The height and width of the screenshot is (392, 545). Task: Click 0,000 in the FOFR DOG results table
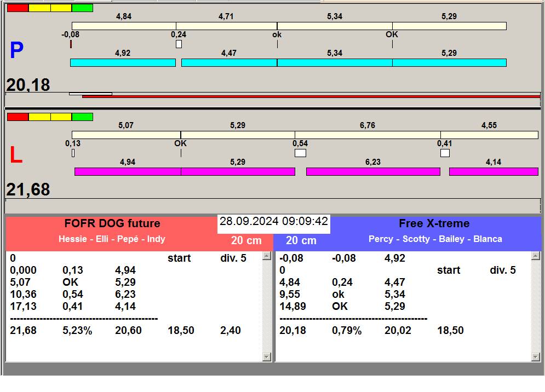[x=23, y=270]
